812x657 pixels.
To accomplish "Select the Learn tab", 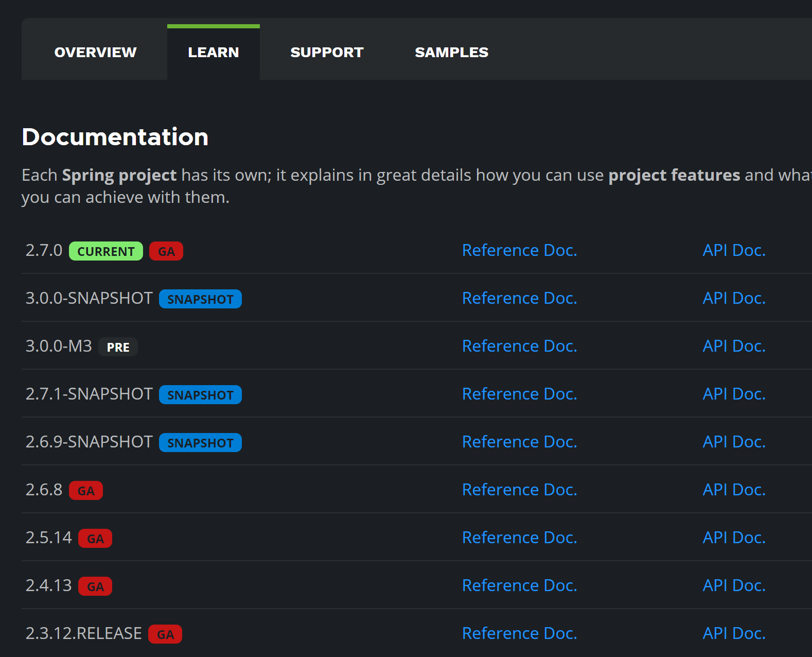I will 213,52.
